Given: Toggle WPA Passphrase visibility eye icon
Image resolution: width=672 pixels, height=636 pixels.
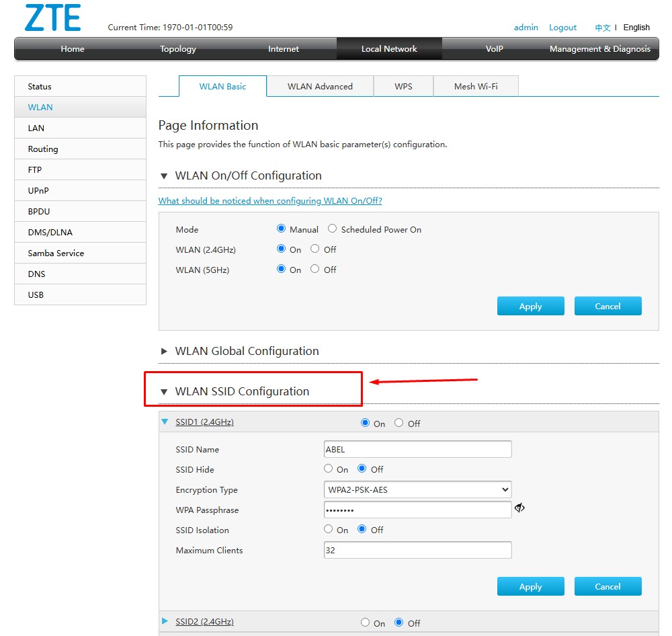Looking at the screenshot, I should tap(519, 508).
